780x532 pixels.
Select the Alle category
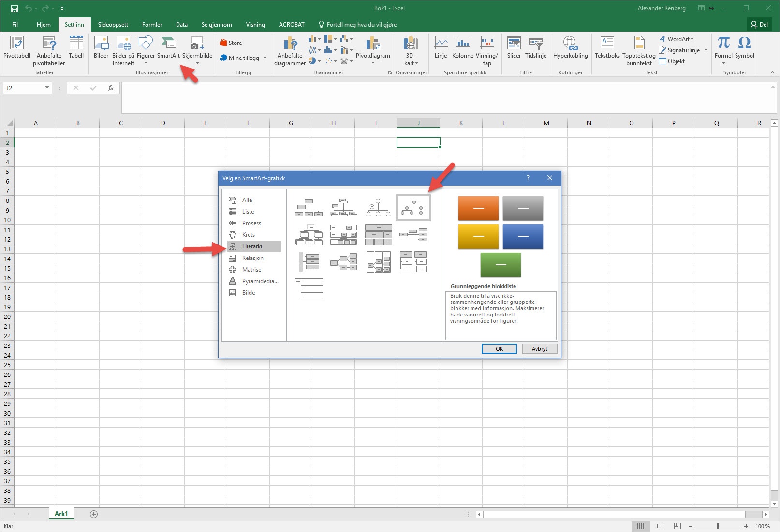point(254,200)
